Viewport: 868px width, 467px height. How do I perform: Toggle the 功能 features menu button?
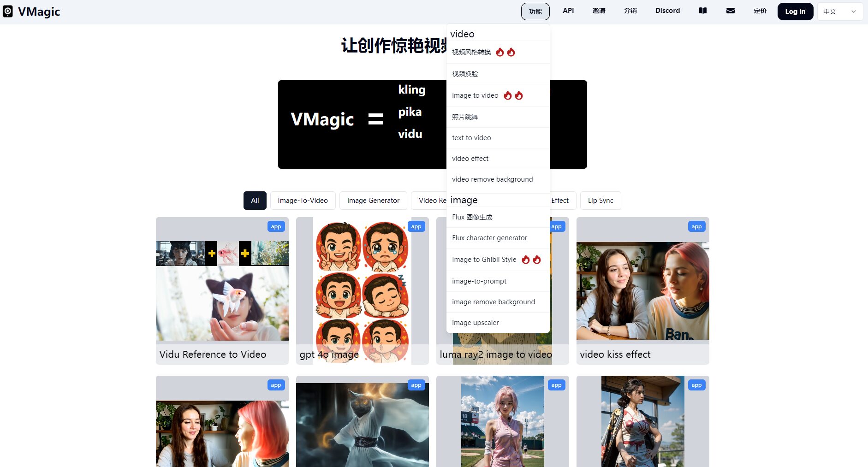coord(535,12)
